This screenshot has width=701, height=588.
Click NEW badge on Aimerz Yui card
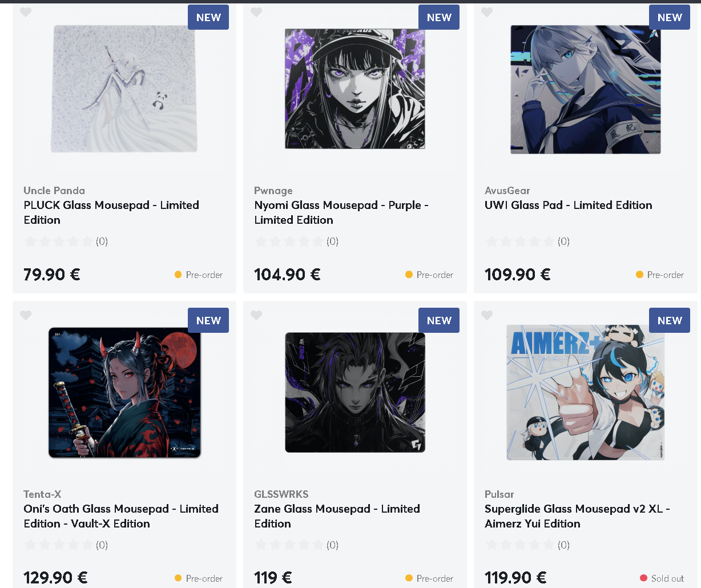670,320
